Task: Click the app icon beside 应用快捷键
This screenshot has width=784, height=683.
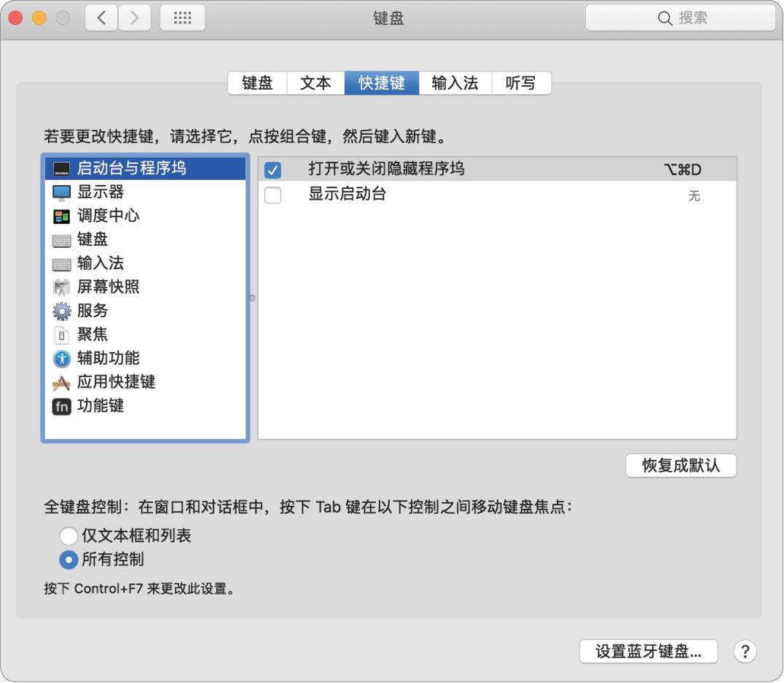Action: click(61, 383)
